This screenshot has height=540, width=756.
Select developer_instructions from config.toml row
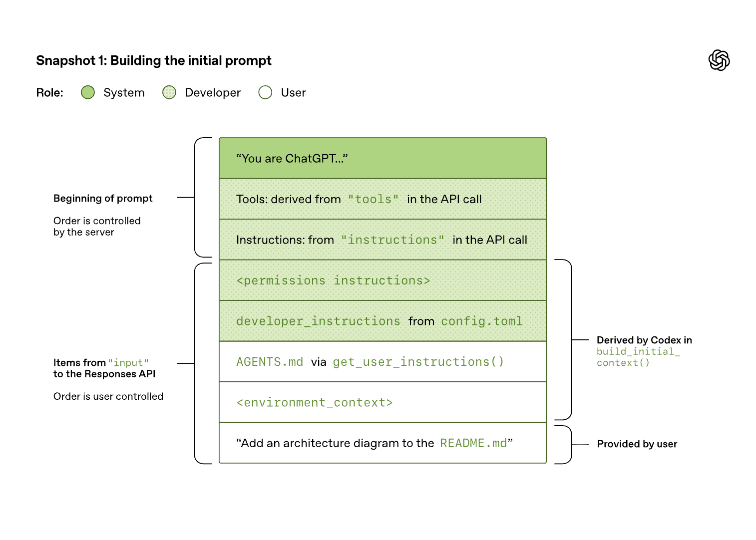[x=382, y=321]
